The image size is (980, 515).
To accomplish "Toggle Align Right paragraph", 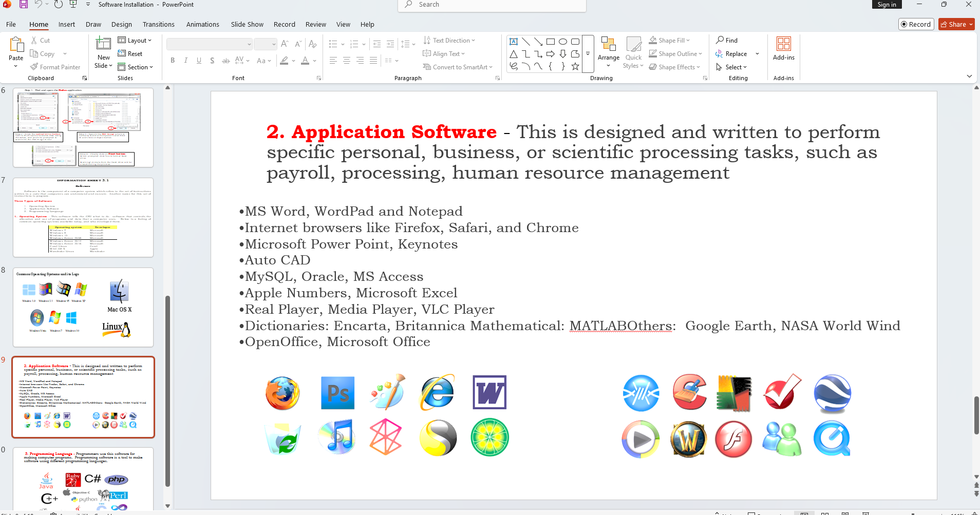I will tap(360, 61).
